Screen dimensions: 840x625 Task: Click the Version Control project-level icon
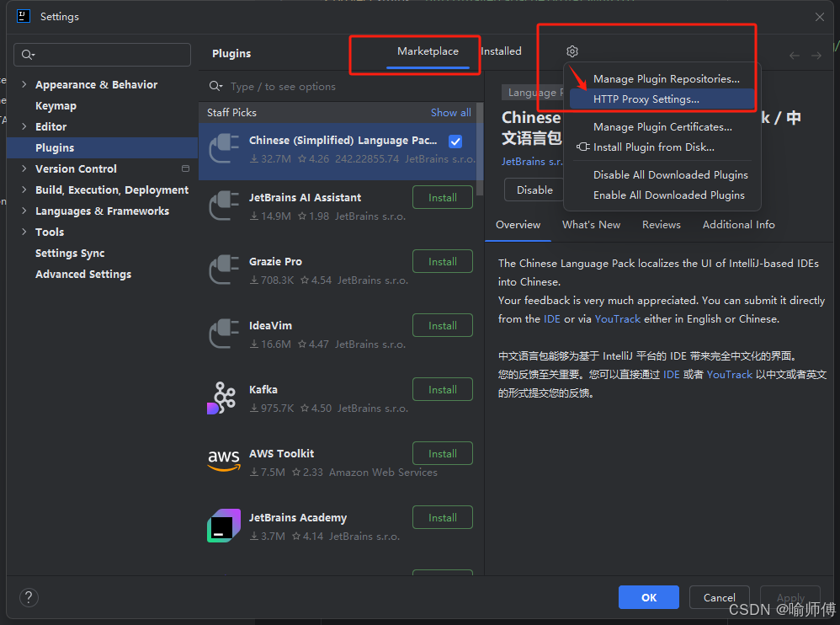pyautogui.click(x=185, y=168)
